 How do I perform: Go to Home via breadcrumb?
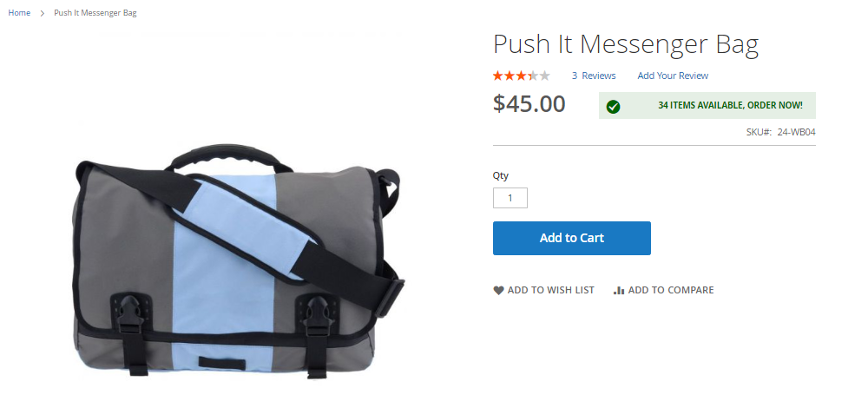tap(19, 13)
